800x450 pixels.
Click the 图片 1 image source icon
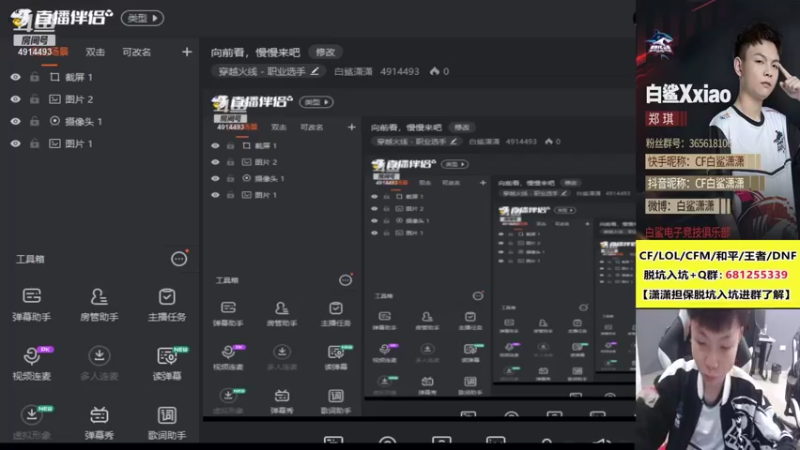pos(55,143)
